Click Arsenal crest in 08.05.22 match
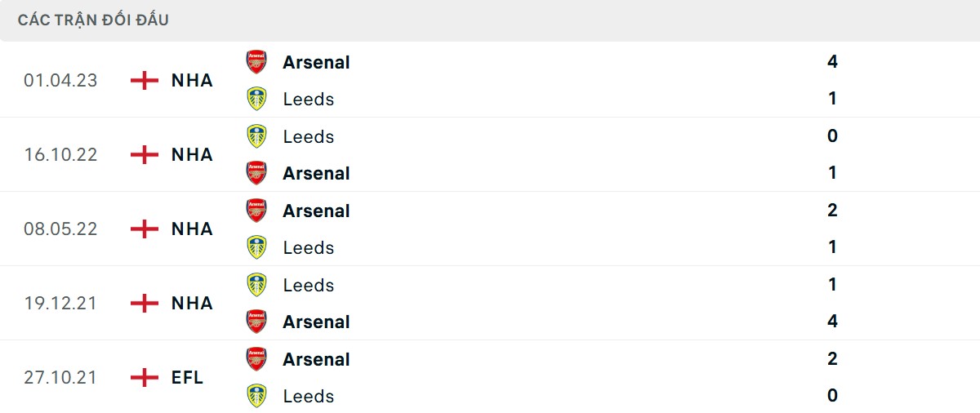The height and width of the screenshot is (413, 980). point(256,211)
